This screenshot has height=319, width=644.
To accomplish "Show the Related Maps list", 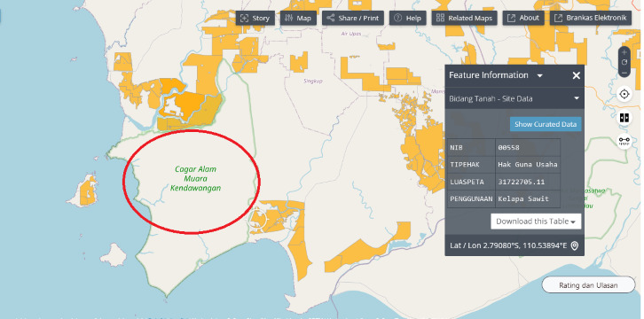I will tap(465, 18).
